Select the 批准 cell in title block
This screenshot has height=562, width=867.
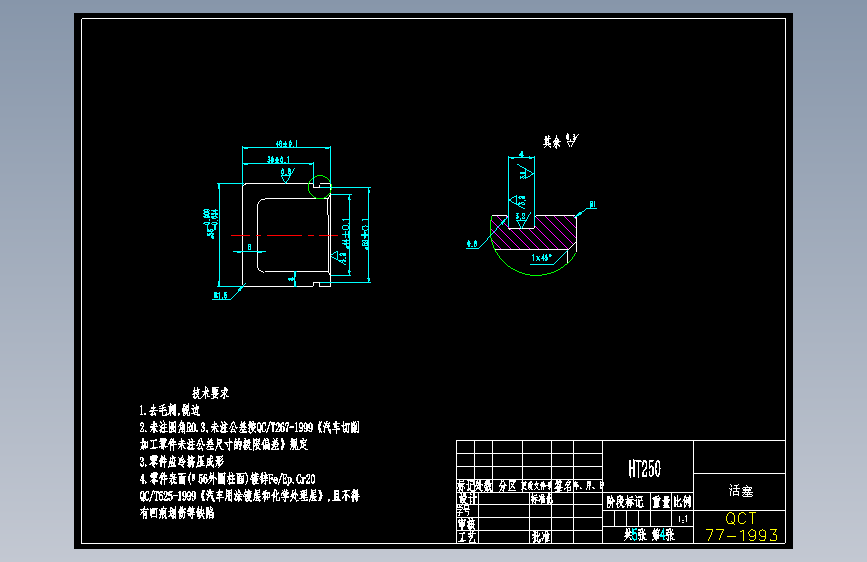[541, 537]
